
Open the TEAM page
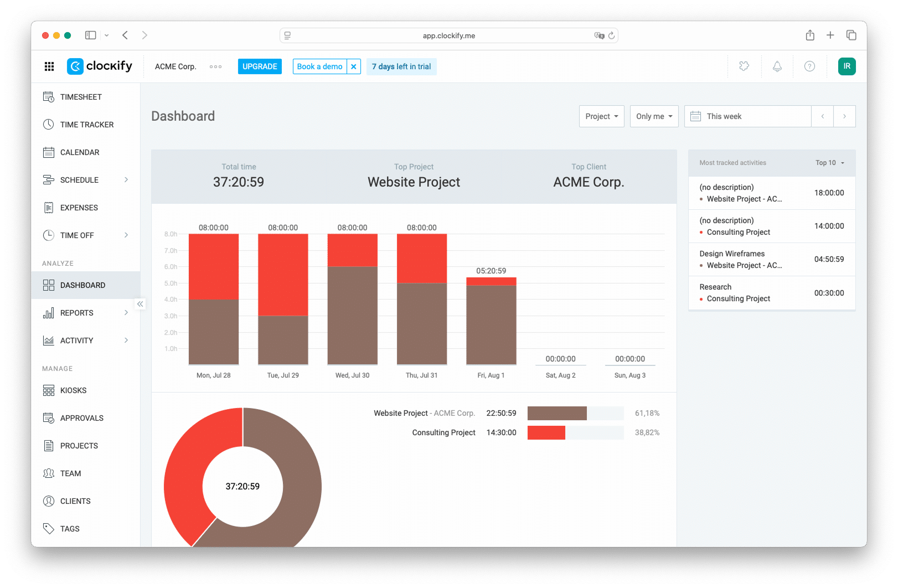pos(86,473)
